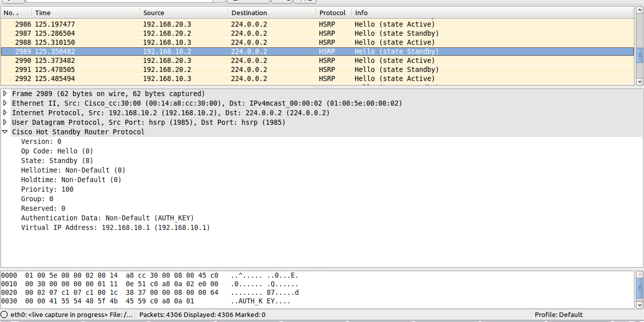Select the 'Group: 0' field
Image resolution: width=644 pixels, height=322 pixels.
click(37, 199)
